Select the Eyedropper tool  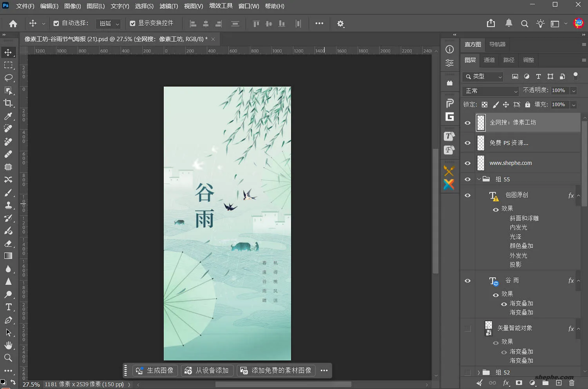pyautogui.click(x=8, y=116)
